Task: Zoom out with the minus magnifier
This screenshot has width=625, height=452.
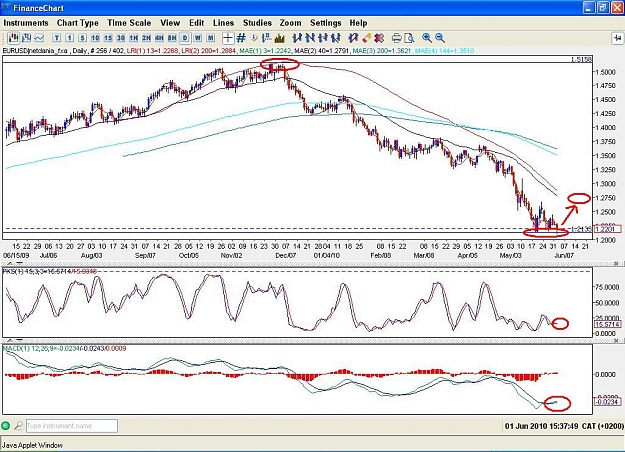Action: pyautogui.click(x=440, y=38)
